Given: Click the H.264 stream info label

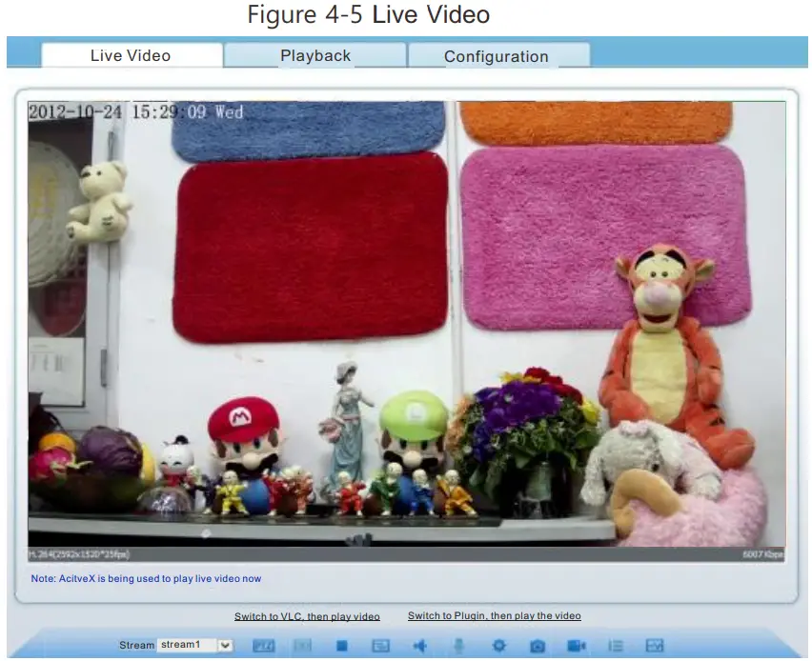Looking at the screenshot, I should (x=79, y=554).
